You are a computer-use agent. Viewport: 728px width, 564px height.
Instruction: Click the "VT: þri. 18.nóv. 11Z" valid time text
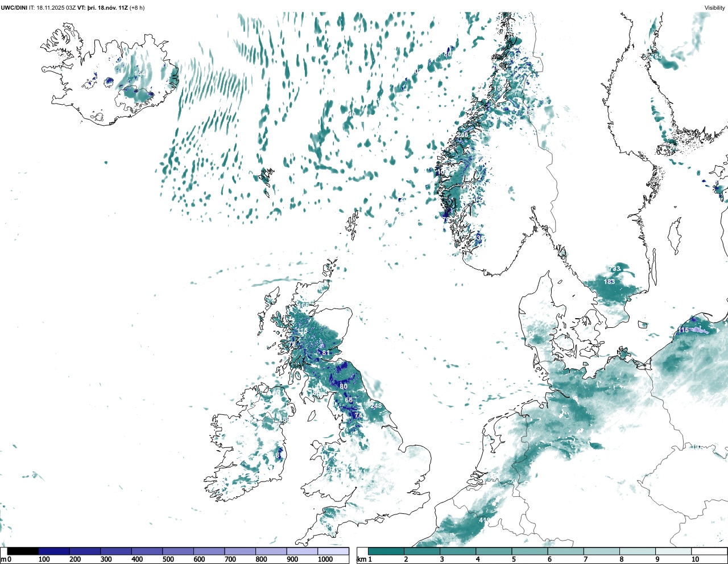pos(102,8)
